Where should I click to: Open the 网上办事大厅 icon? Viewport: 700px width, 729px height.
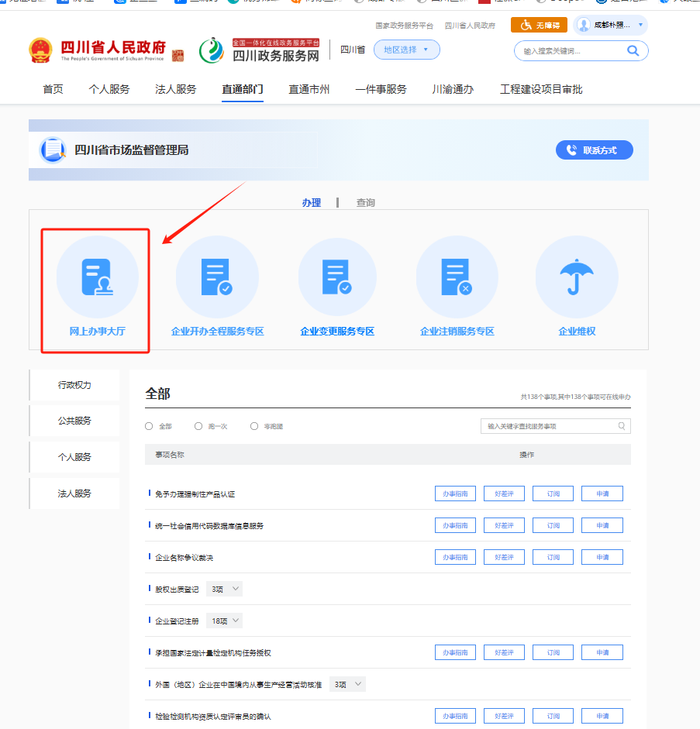coord(97,277)
